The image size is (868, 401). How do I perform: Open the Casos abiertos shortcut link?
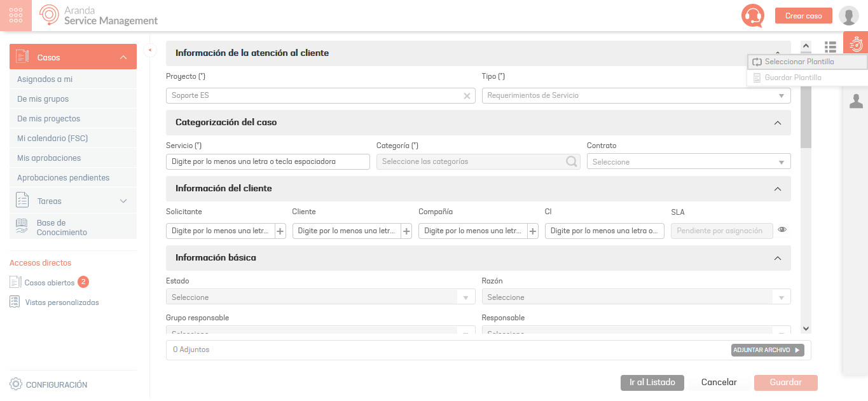(x=50, y=282)
